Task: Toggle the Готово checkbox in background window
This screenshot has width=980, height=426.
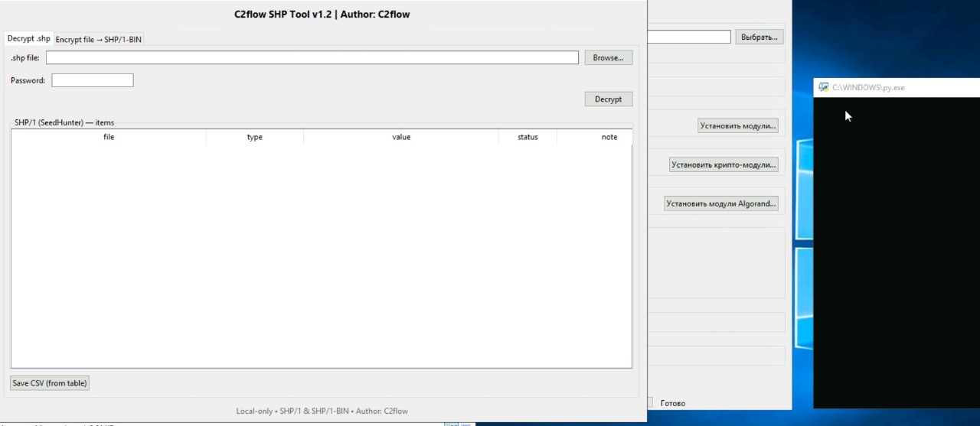Action: pyautogui.click(x=651, y=402)
